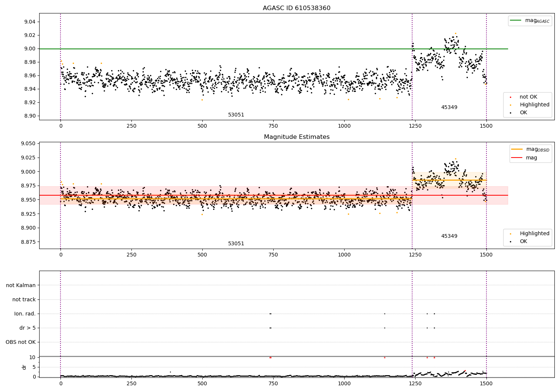Click the title 'AGASC ID 610538360'
Screen dimensions: 560x392
296,8
